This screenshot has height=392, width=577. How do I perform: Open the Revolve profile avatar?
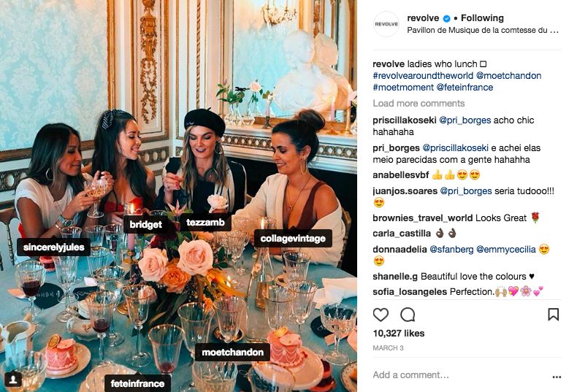point(386,24)
